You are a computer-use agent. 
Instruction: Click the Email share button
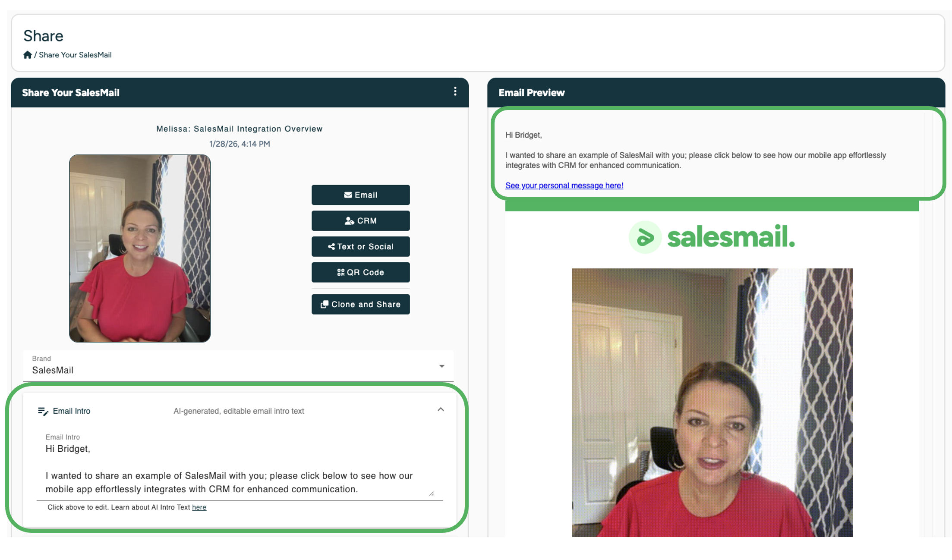coord(360,195)
